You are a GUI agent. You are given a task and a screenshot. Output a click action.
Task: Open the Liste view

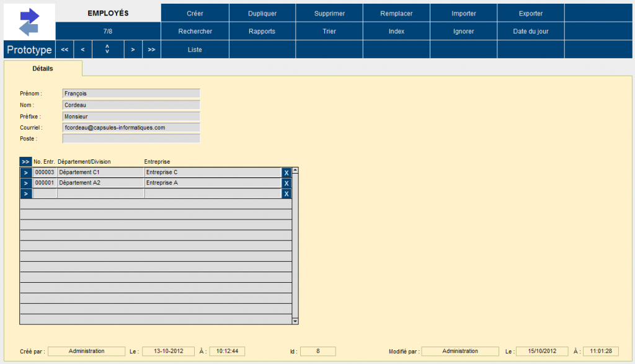click(195, 50)
